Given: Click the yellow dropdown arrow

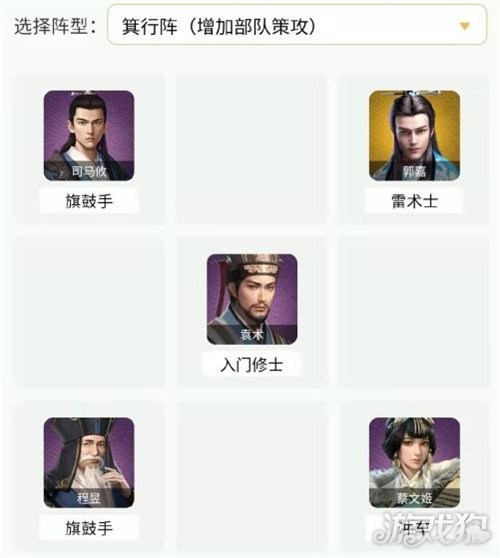Looking at the screenshot, I should tap(465, 26).
